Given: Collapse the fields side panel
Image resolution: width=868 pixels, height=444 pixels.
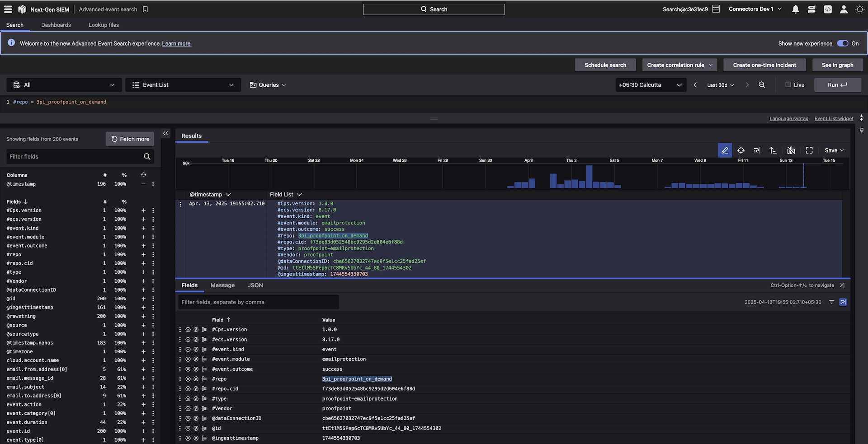Looking at the screenshot, I should (x=165, y=133).
